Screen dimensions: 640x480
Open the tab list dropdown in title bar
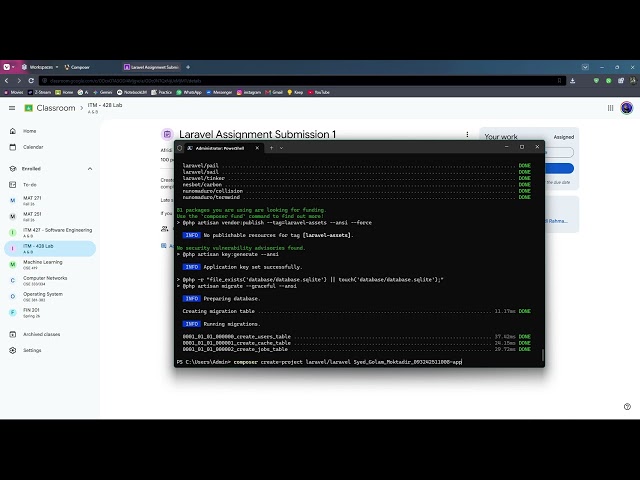pos(585,67)
